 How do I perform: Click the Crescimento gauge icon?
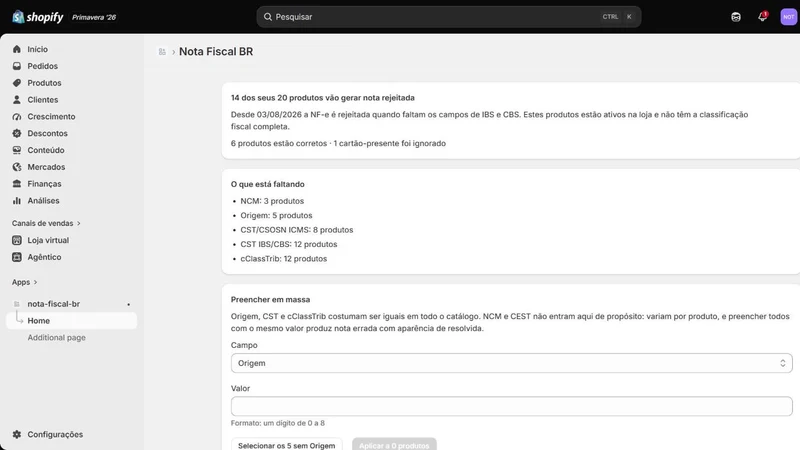(x=17, y=116)
